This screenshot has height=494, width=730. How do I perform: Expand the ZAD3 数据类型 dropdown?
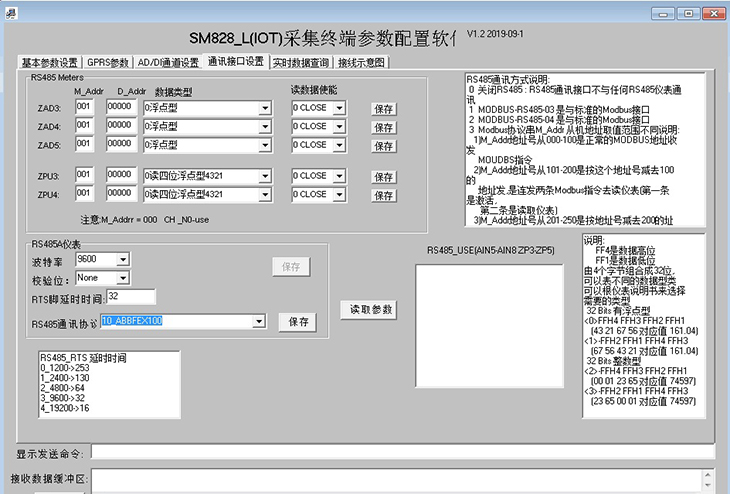click(265, 109)
